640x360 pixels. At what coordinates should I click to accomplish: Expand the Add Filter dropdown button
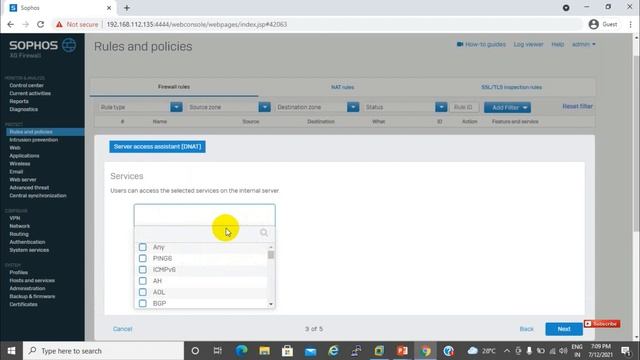pyautogui.click(x=507, y=107)
